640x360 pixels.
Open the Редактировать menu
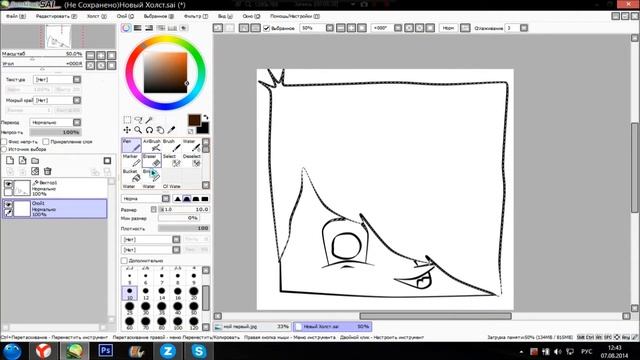[x=56, y=16]
